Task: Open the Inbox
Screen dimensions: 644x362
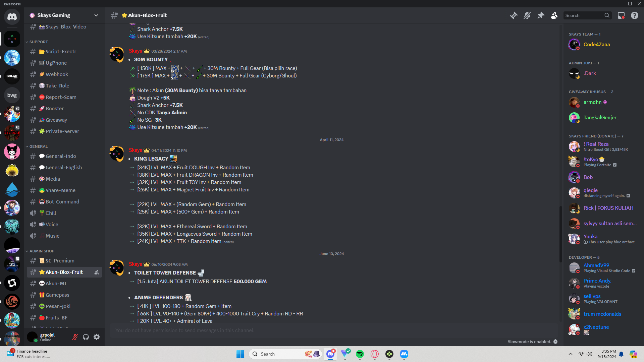Action: [x=621, y=15]
